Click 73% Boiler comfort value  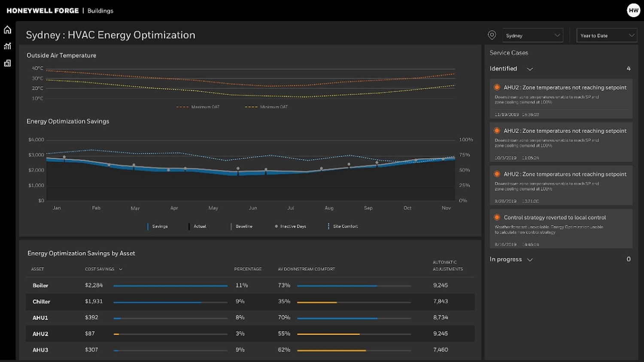[284, 285]
